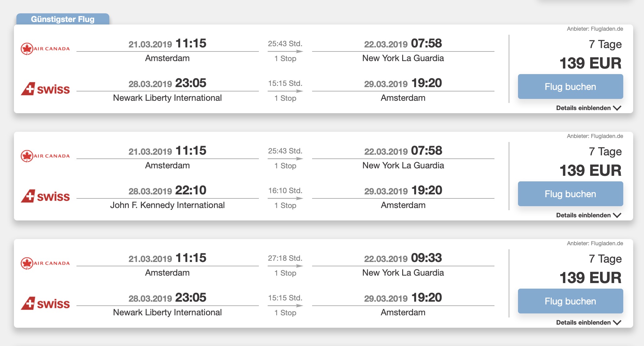Click Swiss logo in third flight card
The image size is (644, 346).
(x=45, y=304)
